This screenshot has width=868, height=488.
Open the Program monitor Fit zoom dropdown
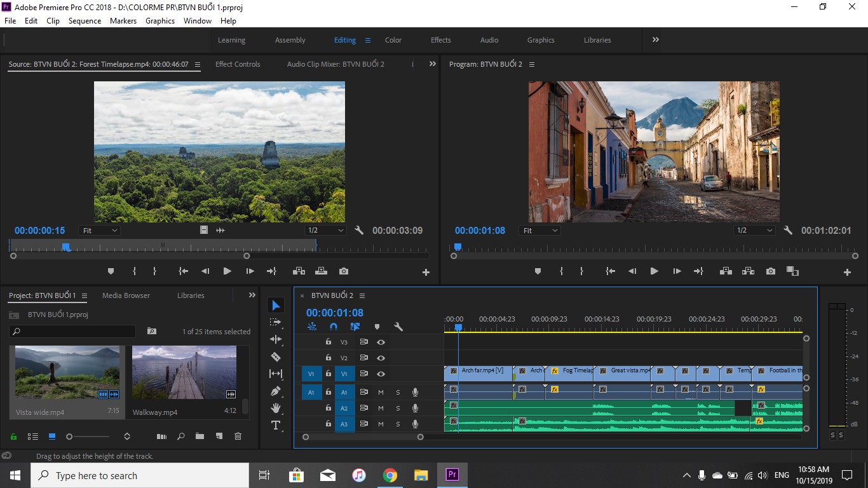click(539, 231)
